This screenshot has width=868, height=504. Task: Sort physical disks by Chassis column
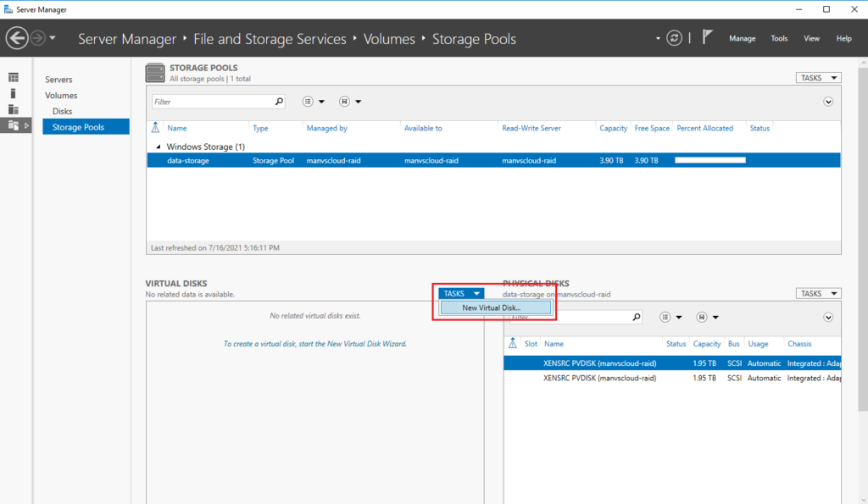(x=799, y=344)
